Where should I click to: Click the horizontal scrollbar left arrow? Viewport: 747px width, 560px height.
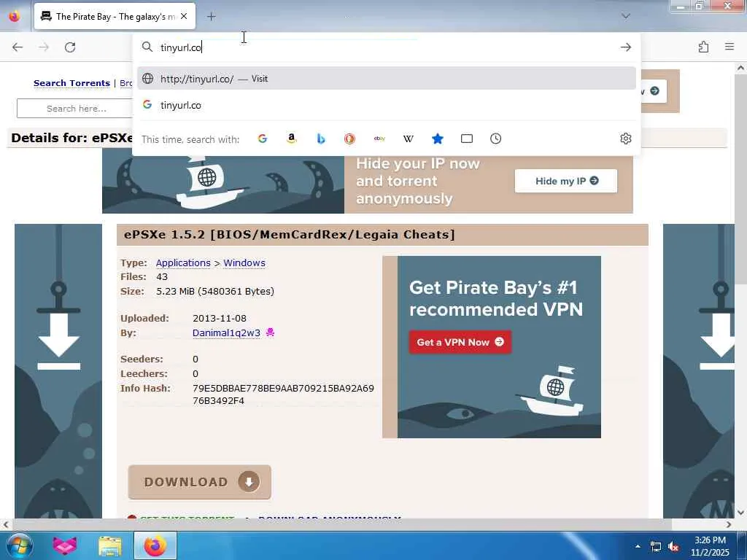(x=6, y=524)
